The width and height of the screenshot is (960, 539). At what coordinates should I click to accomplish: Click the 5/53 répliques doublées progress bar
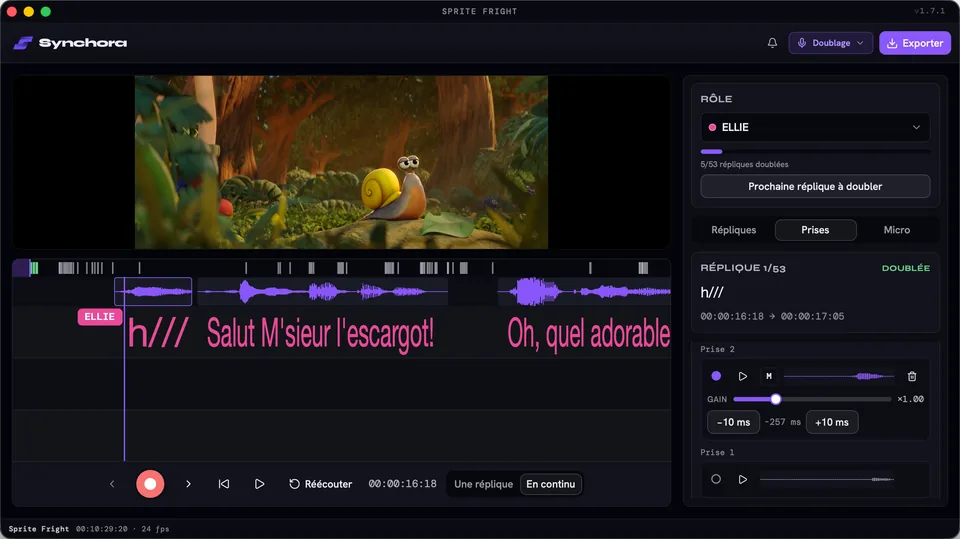coord(815,151)
